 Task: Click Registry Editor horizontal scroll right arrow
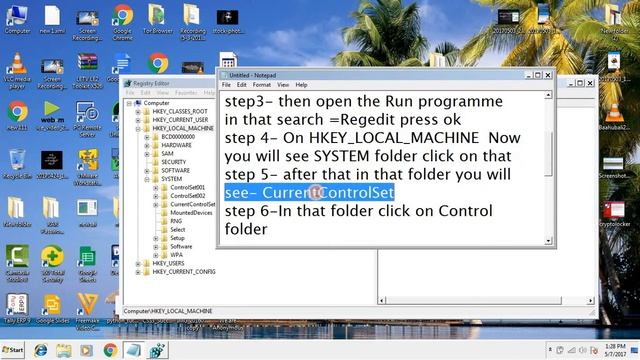pos(590,301)
